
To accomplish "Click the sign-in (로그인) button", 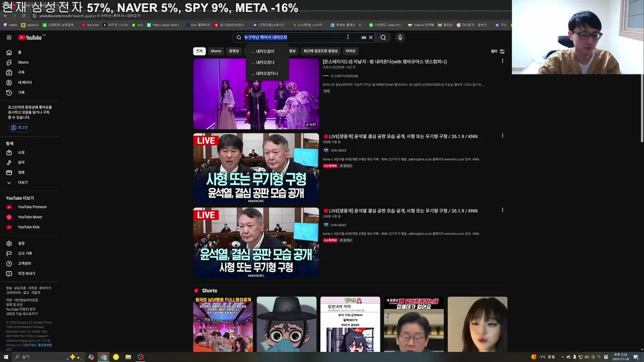I will pyautogui.click(x=19, y=128).
